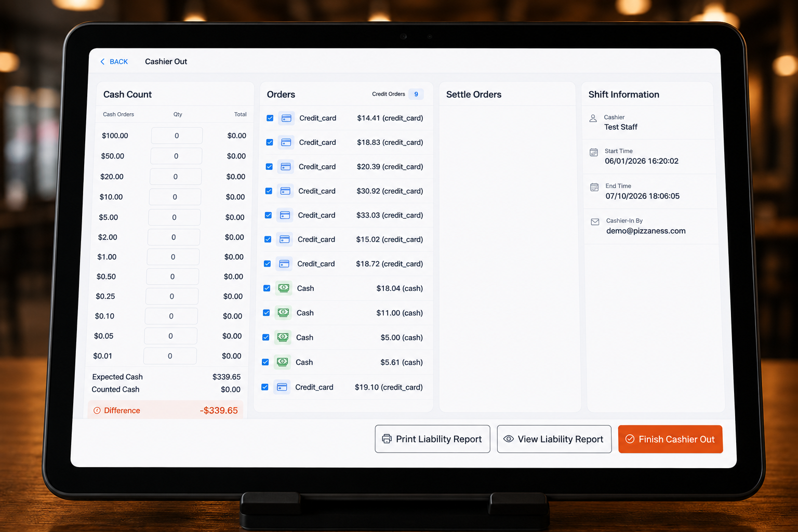
Task: Select the $0.25 quantity field
Action: (x=172, y=296)
